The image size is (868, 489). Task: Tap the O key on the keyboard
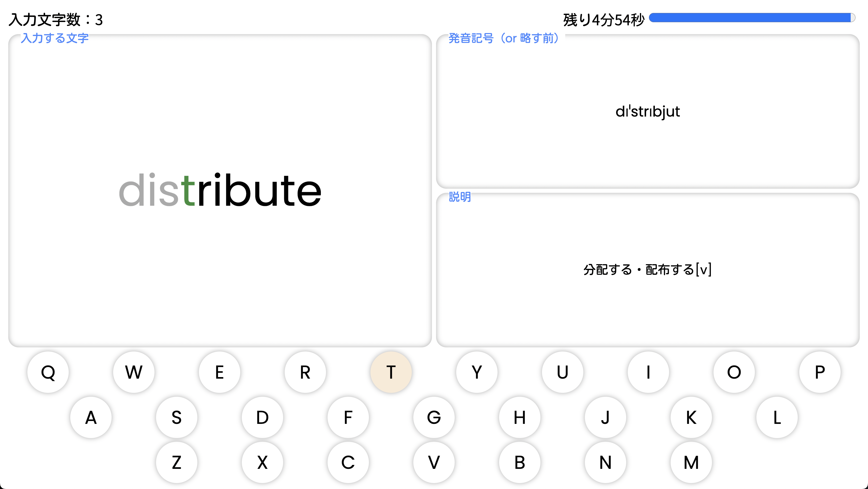(734, 372)
